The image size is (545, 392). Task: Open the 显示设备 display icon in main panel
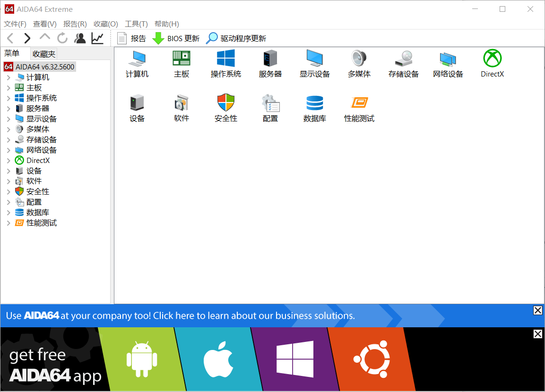[x=314, y=64]
